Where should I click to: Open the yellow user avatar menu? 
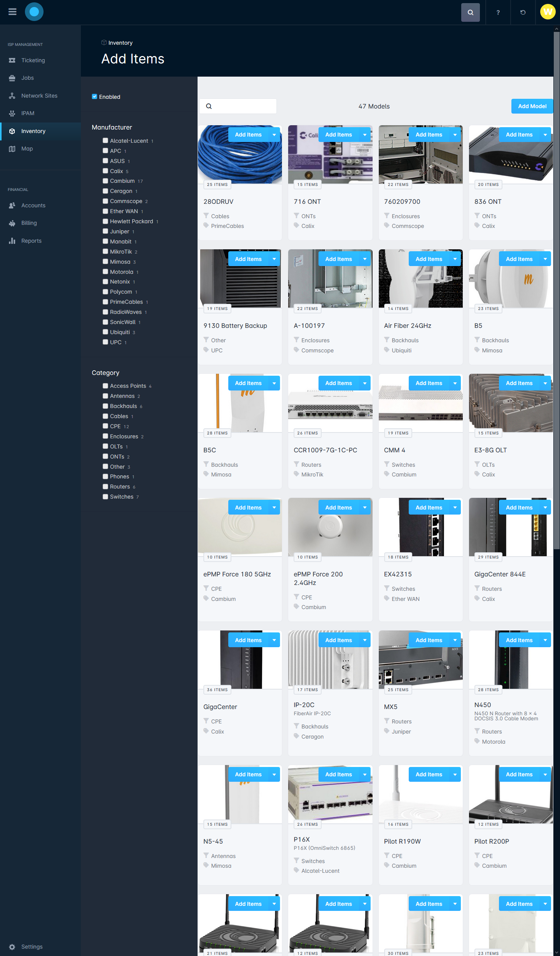[548, 12]
